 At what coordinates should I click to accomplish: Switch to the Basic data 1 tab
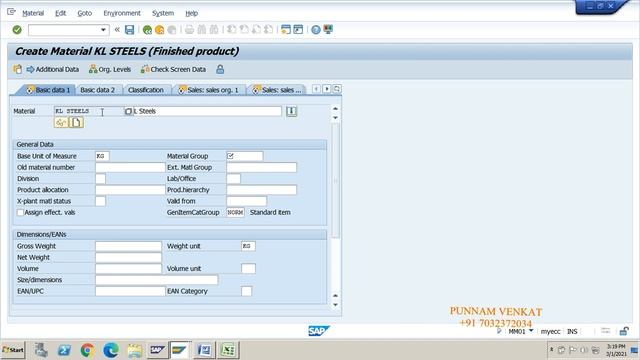pos(48,90)
